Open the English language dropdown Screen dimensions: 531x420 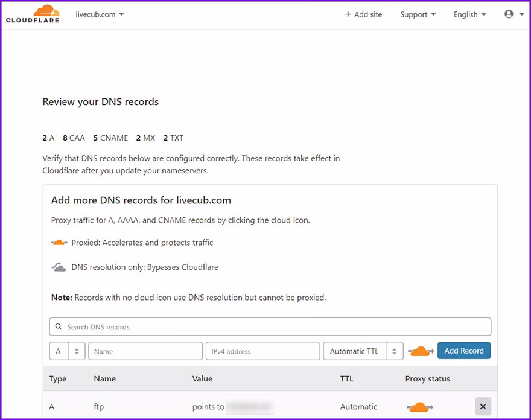(469, 14)
